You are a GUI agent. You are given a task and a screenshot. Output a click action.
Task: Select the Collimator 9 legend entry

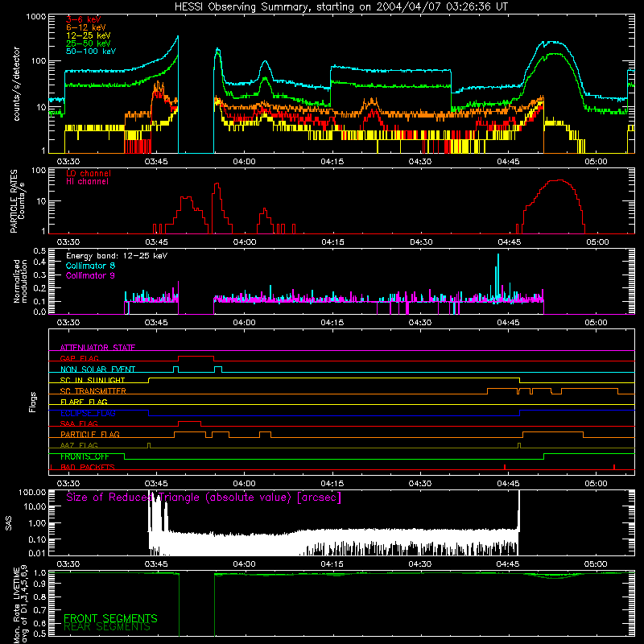(x=90, y=275)
